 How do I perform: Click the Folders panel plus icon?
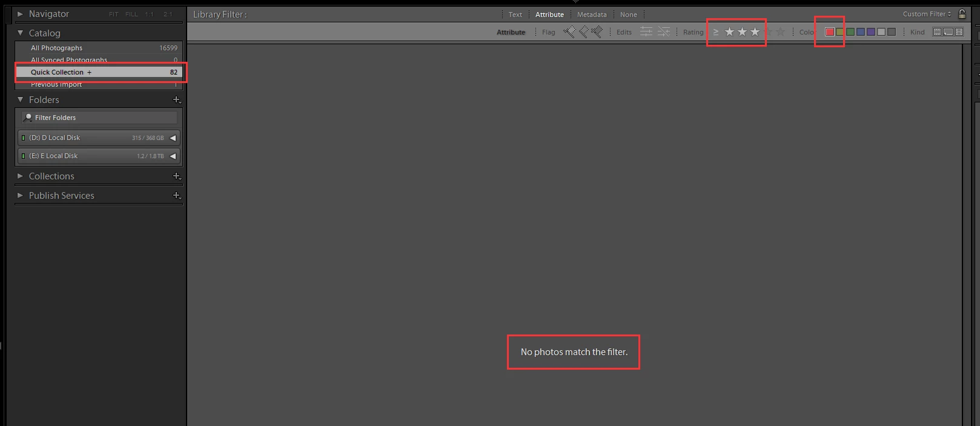click(176, 99)
